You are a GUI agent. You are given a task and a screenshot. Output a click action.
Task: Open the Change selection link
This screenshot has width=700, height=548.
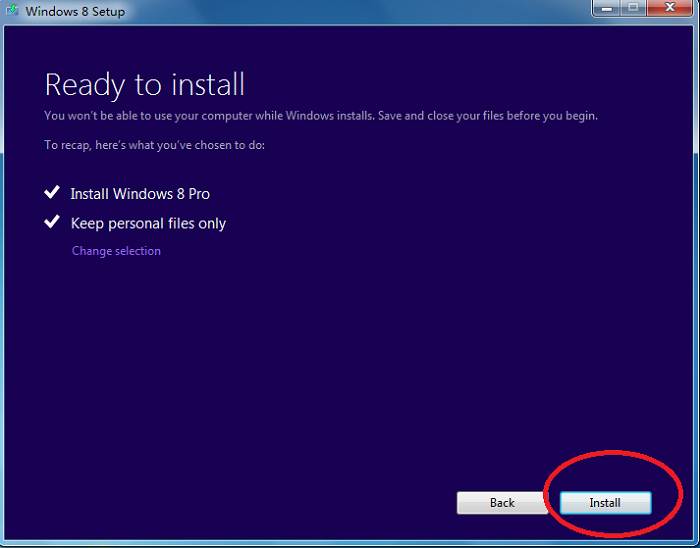[x=116, y=251]
